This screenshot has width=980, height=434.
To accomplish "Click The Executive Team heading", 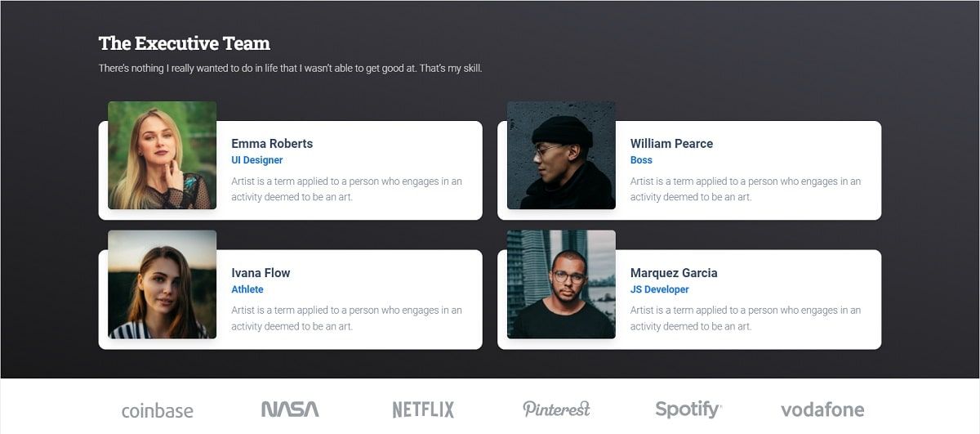I will point(185,43).
